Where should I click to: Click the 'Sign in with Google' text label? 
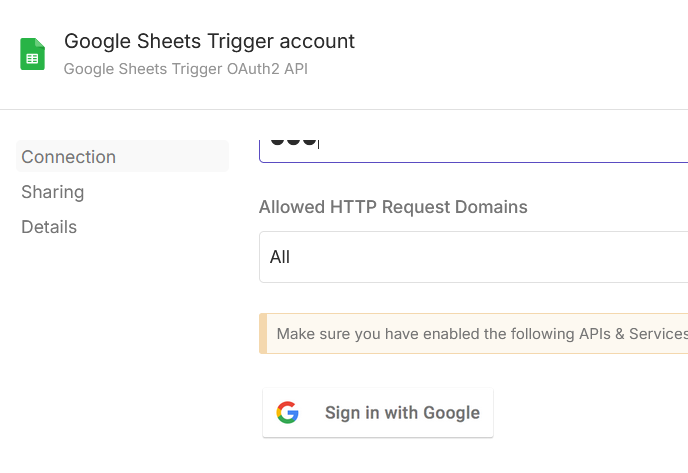pyautogui.click(x=402, y=413)
